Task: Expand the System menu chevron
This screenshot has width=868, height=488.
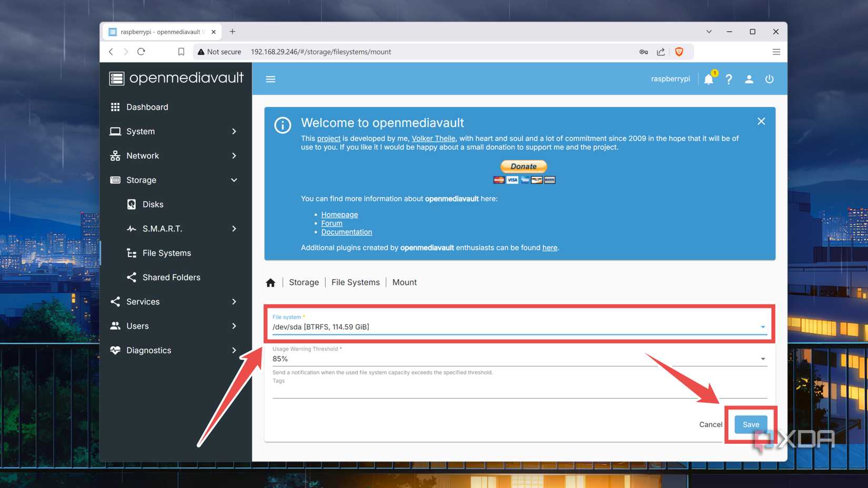Action: 234,131
